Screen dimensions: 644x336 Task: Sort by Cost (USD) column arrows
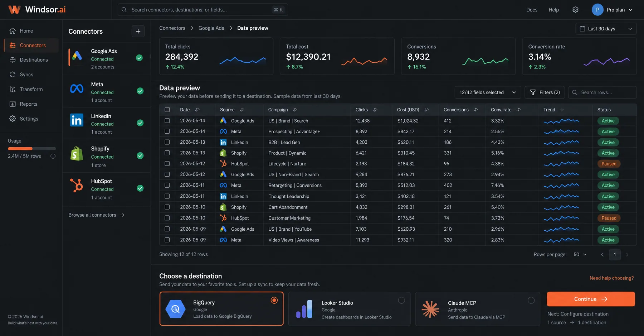pos(426,110)
